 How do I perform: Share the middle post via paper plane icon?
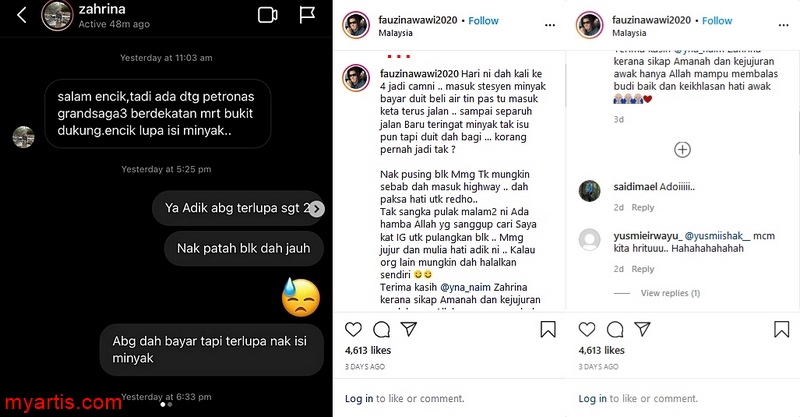409,329
